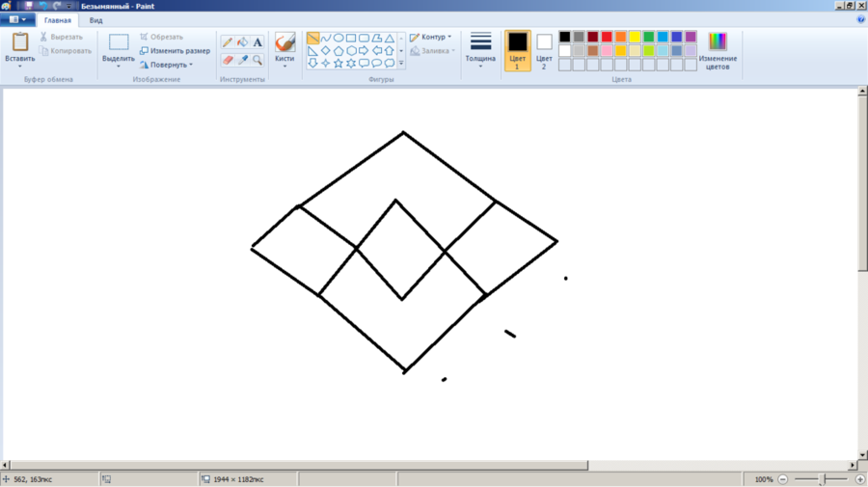Pick the pink color swatch
The width and height of the screenshot is (868, 487).
pos(607,51)
